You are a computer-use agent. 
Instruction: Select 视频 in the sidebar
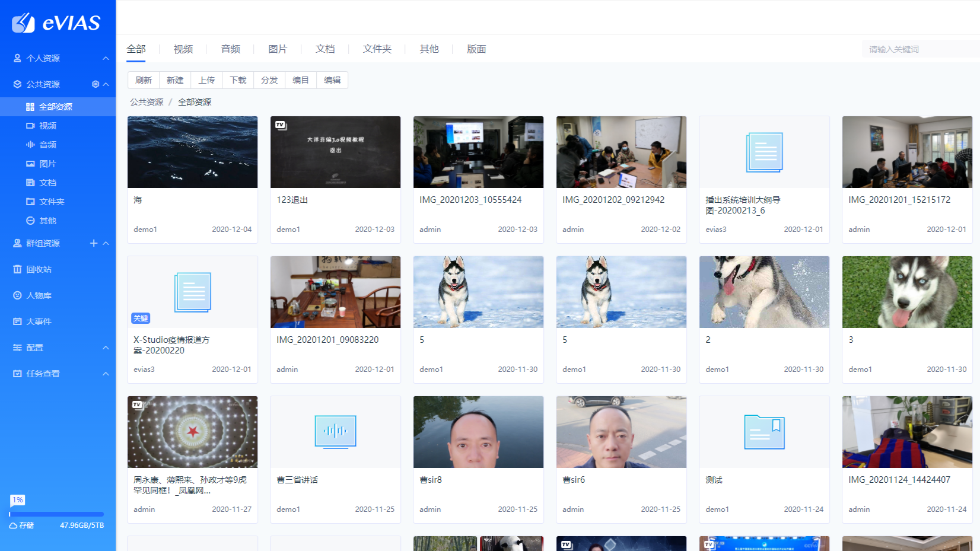(47, 126)
